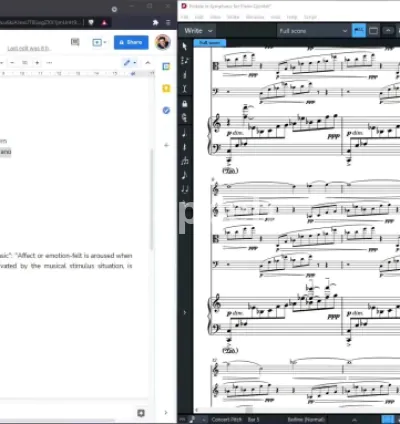Screen dimensions: 400x424
Task: Select the quarter note duration icon
Action: tap(185, 134)
